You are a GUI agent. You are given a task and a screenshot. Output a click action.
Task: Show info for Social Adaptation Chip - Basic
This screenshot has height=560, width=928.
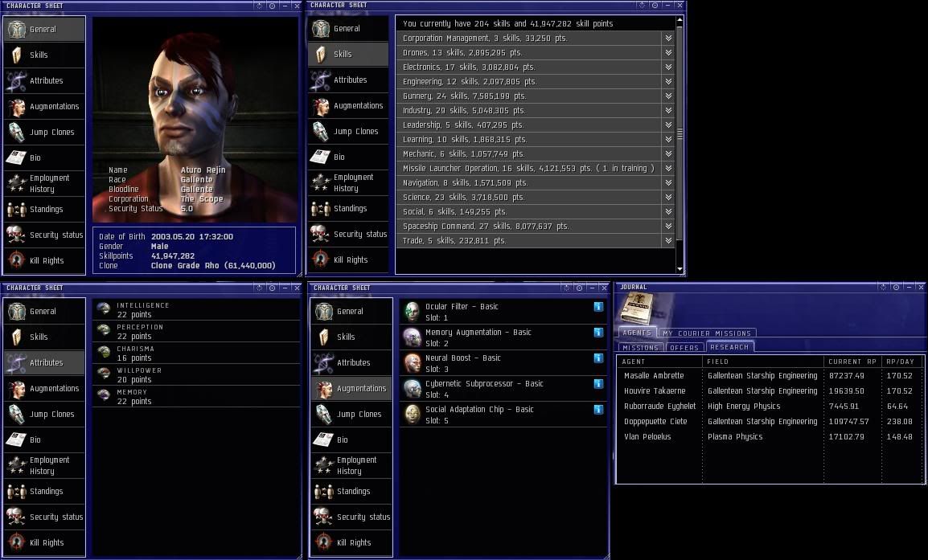pos(598,409)
